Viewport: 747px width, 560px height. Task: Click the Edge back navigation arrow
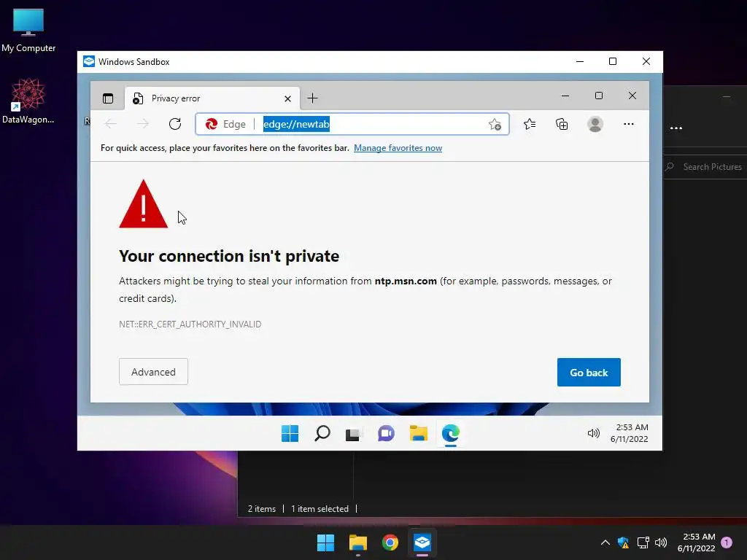111,124
